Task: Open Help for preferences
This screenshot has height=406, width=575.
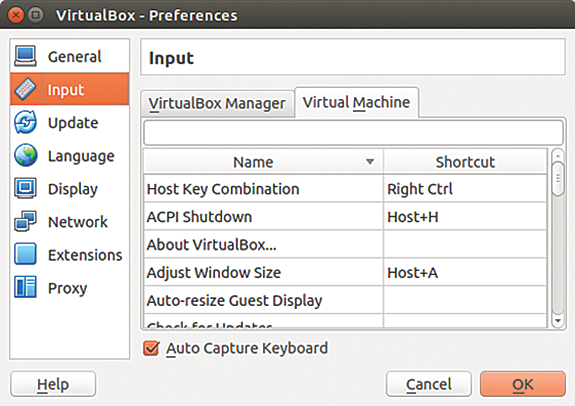Action: [53, 384]
